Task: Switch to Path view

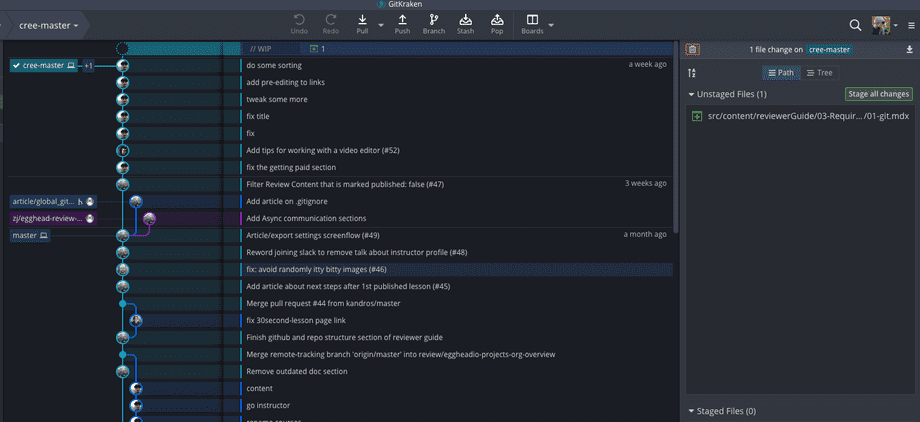Action: pyautogui.click(x=781, y=73)
